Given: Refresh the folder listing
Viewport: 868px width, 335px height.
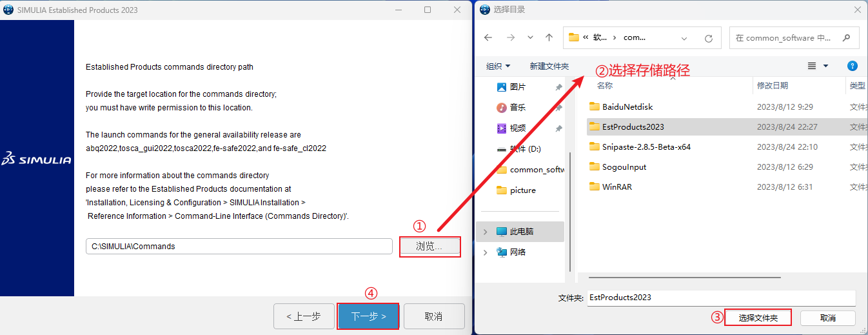Looking at the screenshot, I should [x=708, y=38].
